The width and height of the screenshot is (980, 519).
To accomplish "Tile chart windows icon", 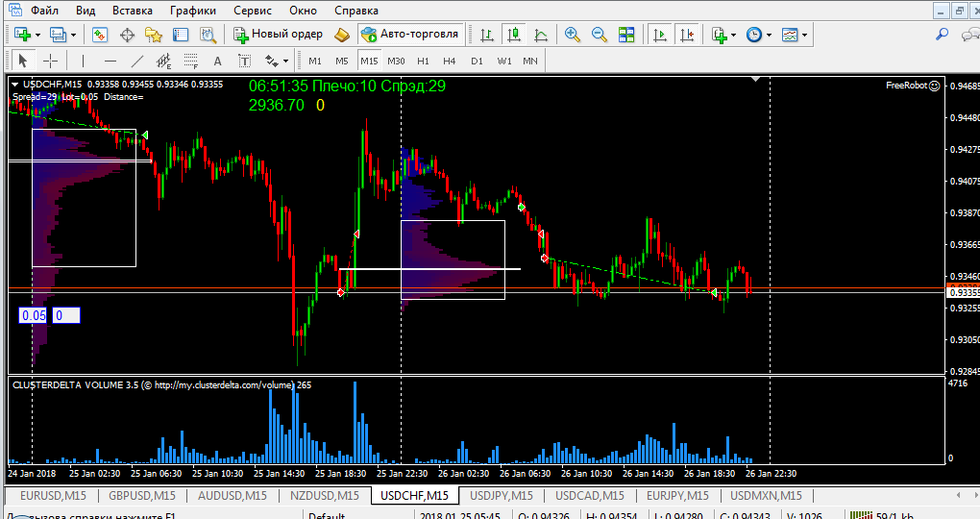I will (x=625, y=35).
